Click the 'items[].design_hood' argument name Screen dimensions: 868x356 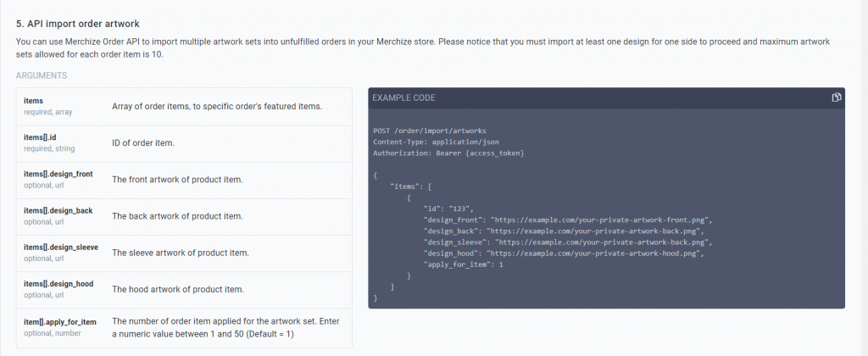point(58,283)
